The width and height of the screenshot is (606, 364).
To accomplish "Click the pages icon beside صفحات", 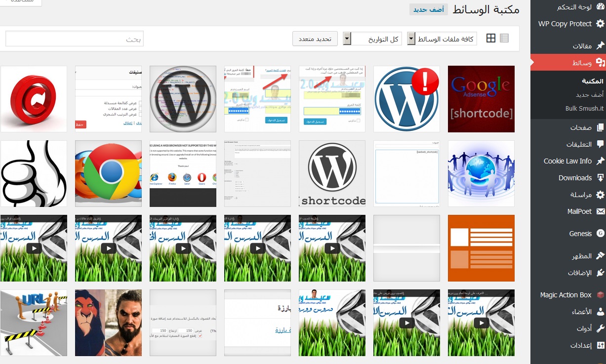I will pyautogui.click(x=600, y=127).
